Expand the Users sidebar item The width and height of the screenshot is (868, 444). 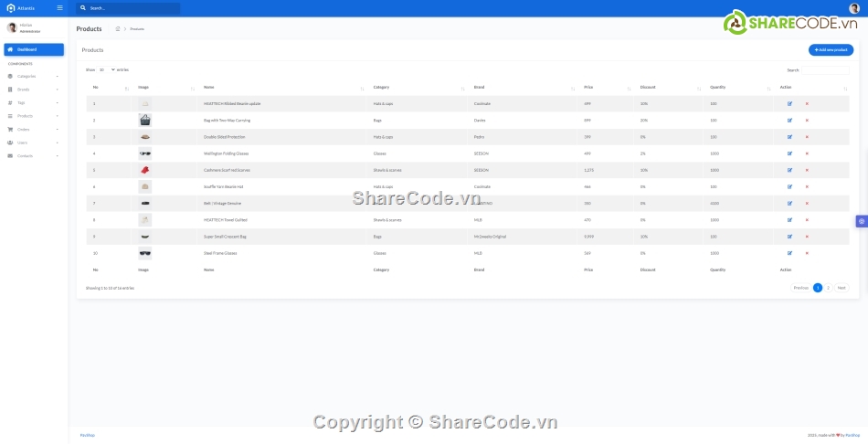point(33,143)
